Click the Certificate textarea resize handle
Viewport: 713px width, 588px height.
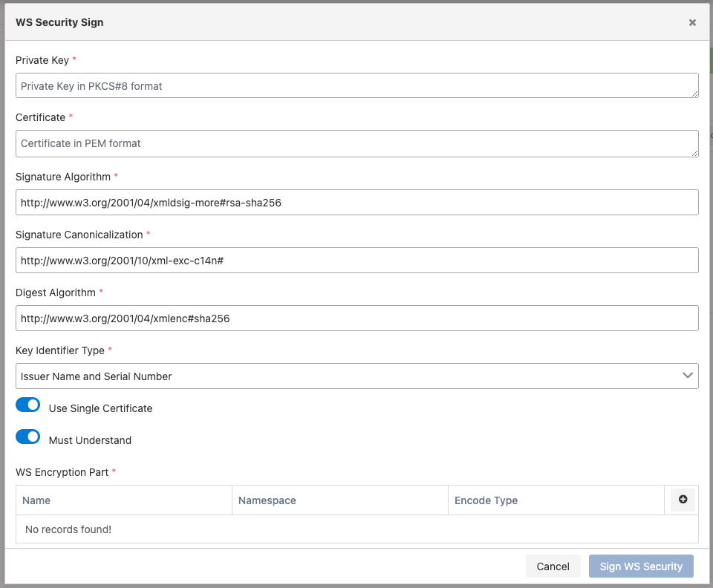point(694,151)
